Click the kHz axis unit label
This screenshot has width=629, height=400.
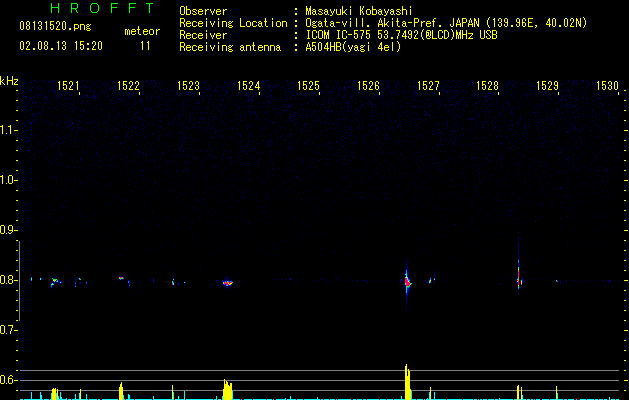pyautogui.click(x=9, y=81)
